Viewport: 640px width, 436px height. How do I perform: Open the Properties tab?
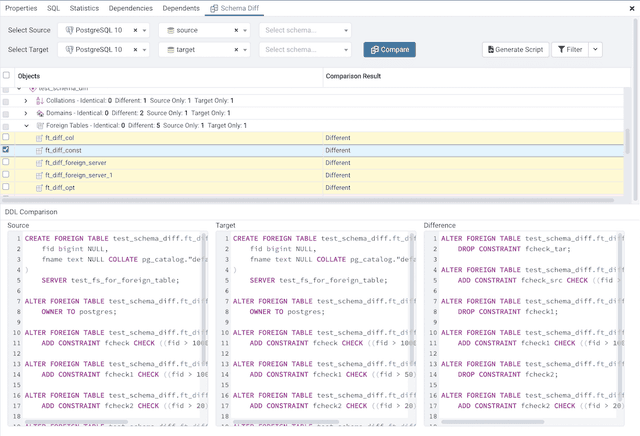(x=21, y=8)
